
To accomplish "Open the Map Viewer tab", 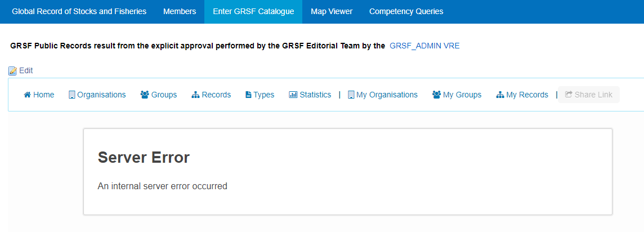I will tap(332, 11).
